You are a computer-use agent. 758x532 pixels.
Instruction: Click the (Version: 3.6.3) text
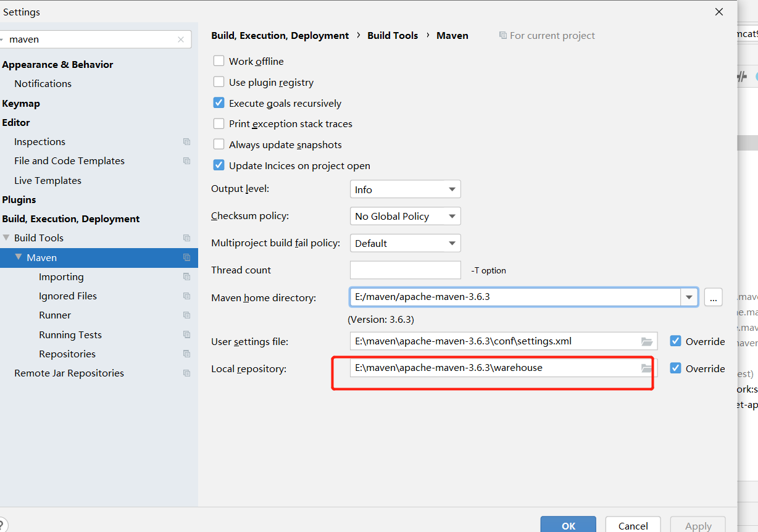click(381, 320)
